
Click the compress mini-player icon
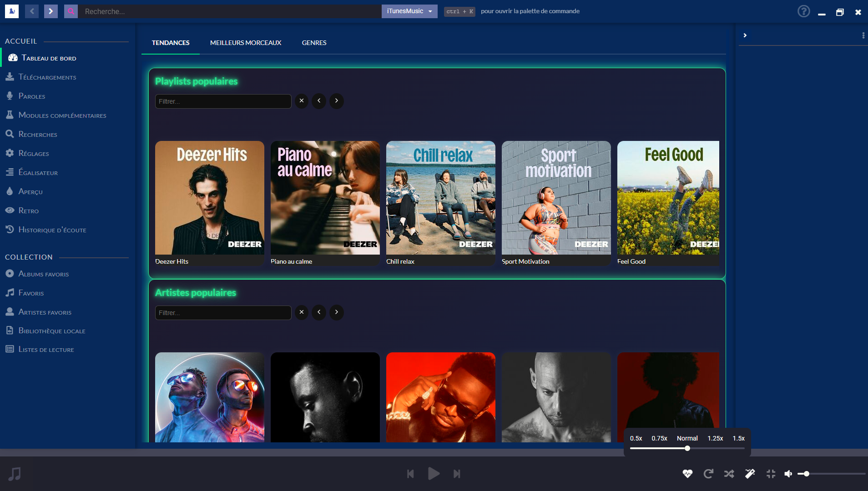[771, 474]
